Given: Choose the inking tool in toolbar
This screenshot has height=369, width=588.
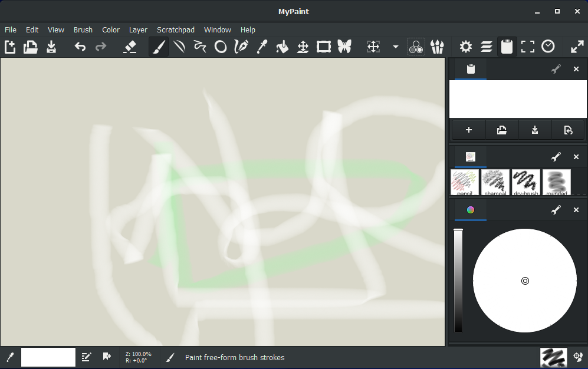Looking at the screenshot, I should [241, 47].
